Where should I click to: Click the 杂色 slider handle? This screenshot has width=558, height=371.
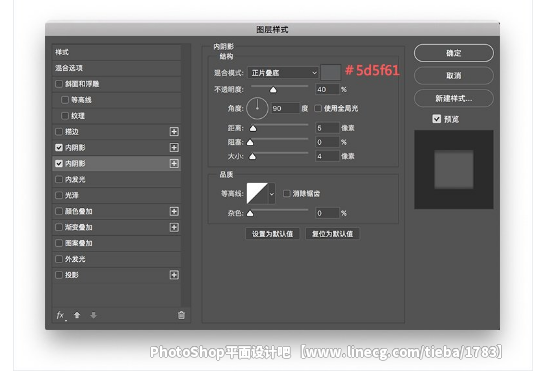pos(250,213)
